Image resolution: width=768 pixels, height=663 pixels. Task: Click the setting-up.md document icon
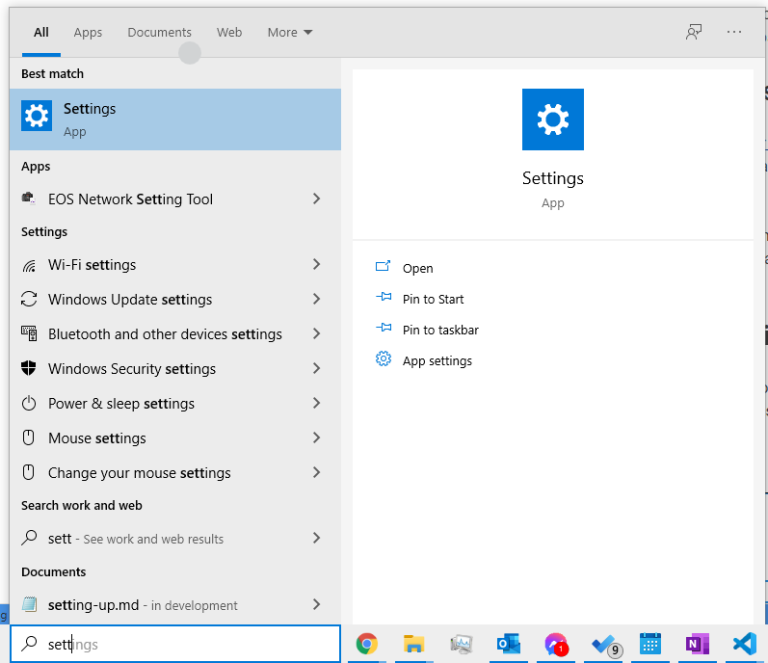click(x=29, y=604)
